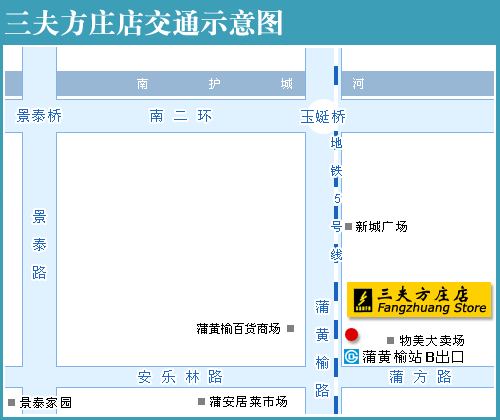Select the yellow Fangzhuang Store banner
Image resolution: width=500 pixels, height=420 pixels.
[419, 300]
